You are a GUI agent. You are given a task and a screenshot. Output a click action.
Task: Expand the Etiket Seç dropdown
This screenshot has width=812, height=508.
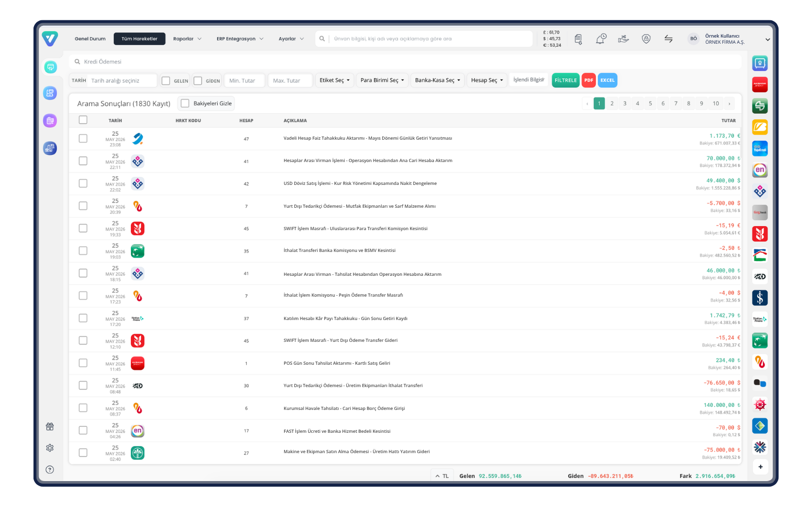(x=334, y=80)
